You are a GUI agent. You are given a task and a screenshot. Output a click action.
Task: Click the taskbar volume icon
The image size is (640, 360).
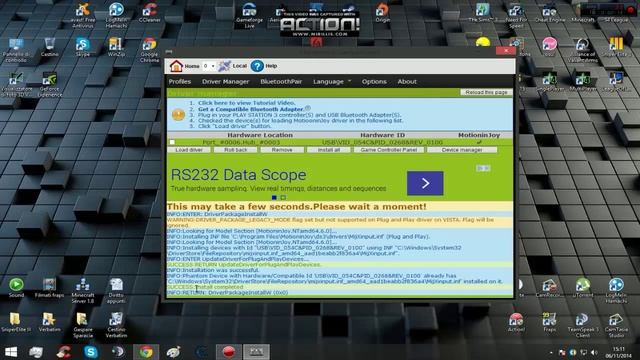[x=594, y=352]
